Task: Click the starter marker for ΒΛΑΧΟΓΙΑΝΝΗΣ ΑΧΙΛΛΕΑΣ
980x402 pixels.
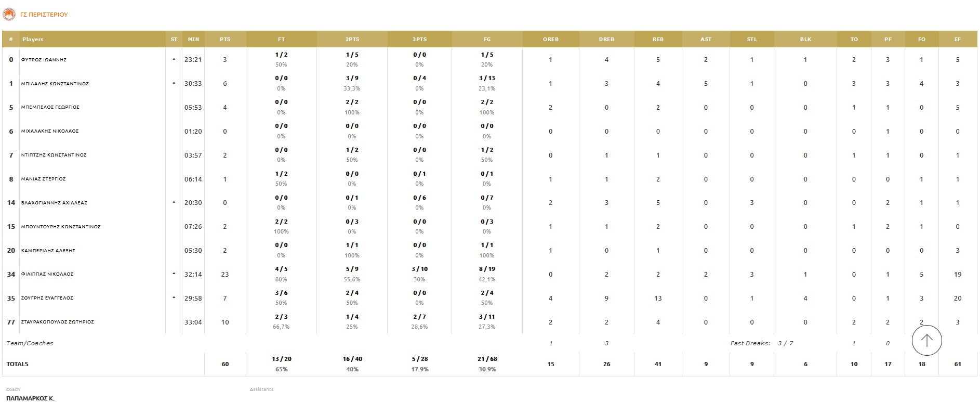Action: (x=174, y=203)
